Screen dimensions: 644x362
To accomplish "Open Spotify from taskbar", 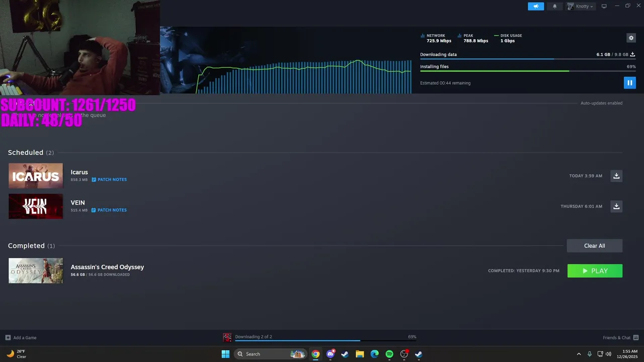I will click(x=389, y=354).
